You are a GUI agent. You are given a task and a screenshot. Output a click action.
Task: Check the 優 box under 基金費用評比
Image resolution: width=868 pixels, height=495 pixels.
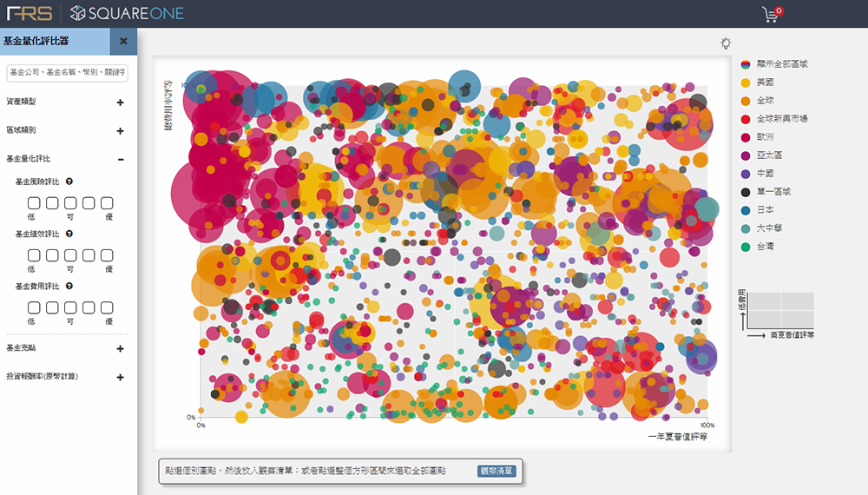point(107,307)
